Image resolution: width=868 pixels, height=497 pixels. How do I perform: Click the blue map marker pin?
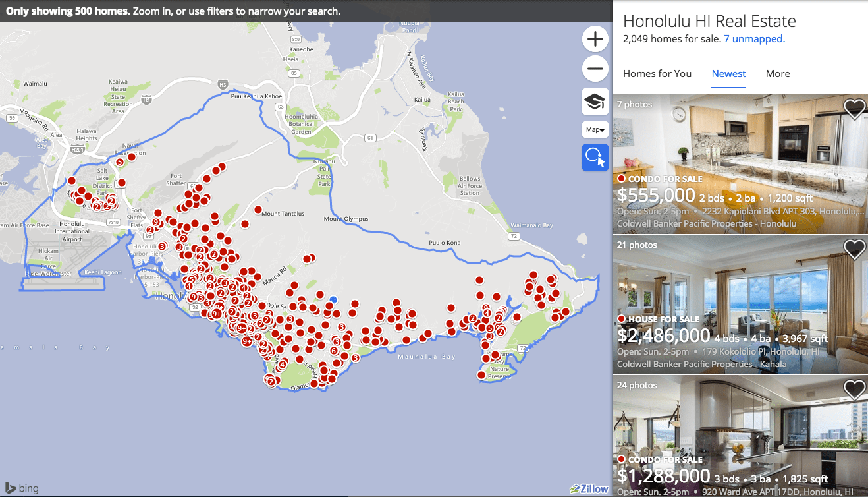pos(333,299)
